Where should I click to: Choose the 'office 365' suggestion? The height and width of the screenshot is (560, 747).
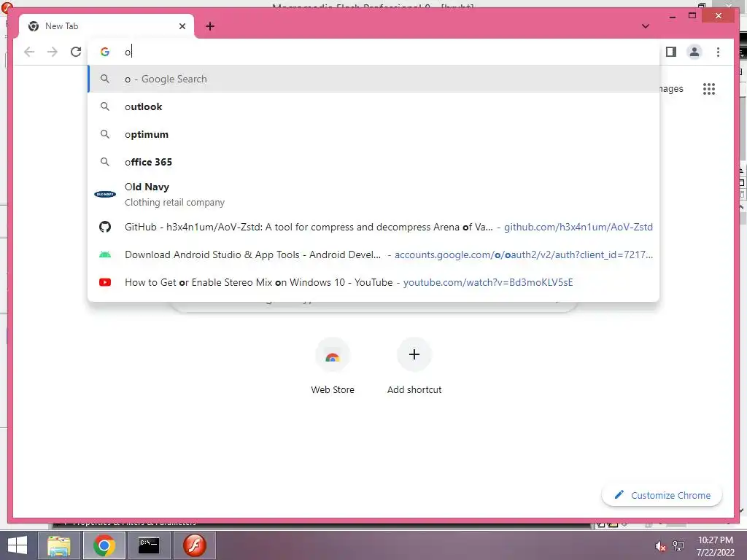[373, 162]
